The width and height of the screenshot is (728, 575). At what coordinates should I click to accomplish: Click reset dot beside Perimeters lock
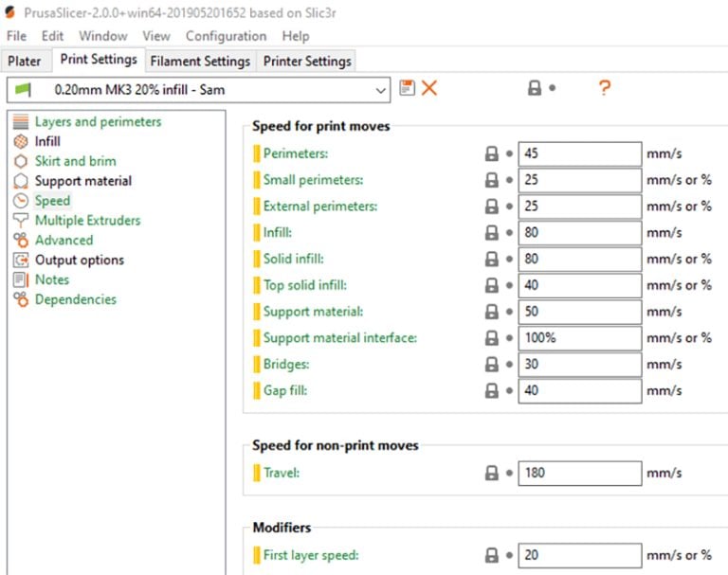point(509,153)
